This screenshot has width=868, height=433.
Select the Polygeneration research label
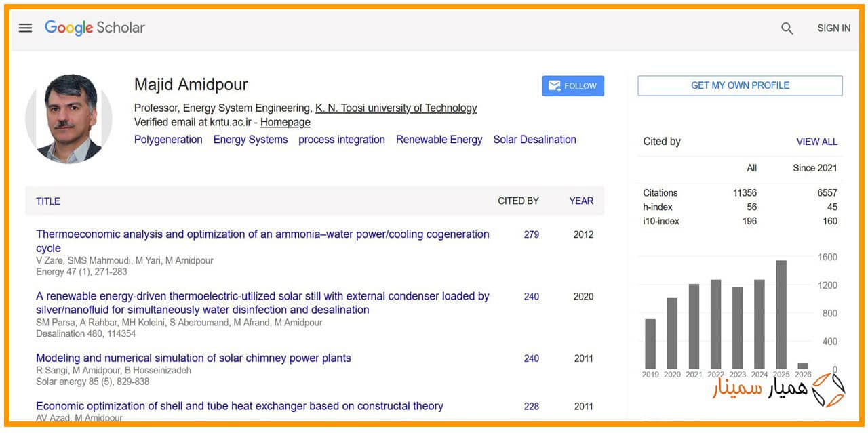coord(167,140)
